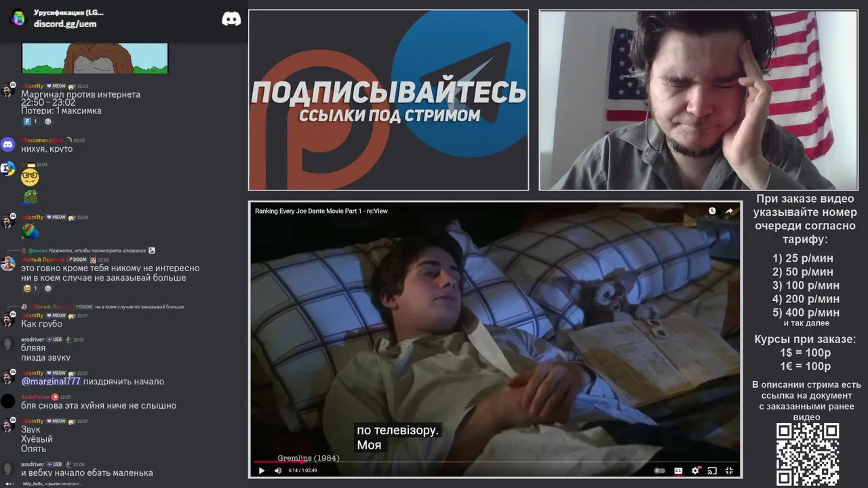Click the message 'бля снова эта хуйня ниче не слышно'

pyautogui.click(x=98, y=406)
